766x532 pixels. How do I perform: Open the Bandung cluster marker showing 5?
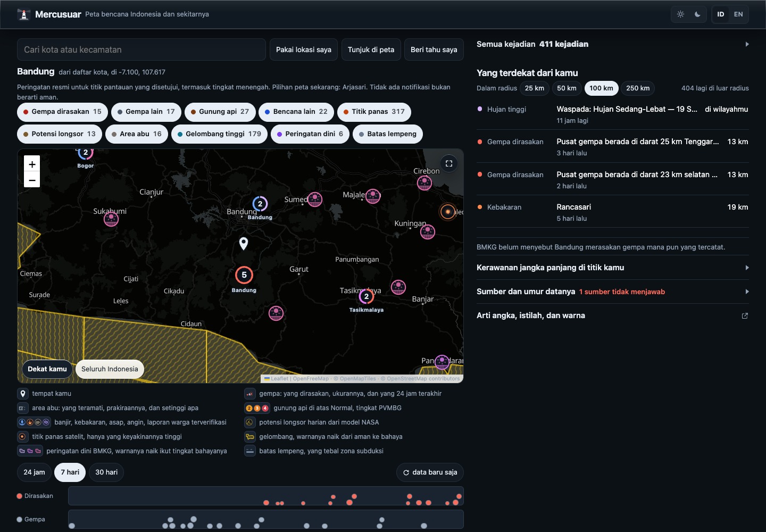coord(244,275)
